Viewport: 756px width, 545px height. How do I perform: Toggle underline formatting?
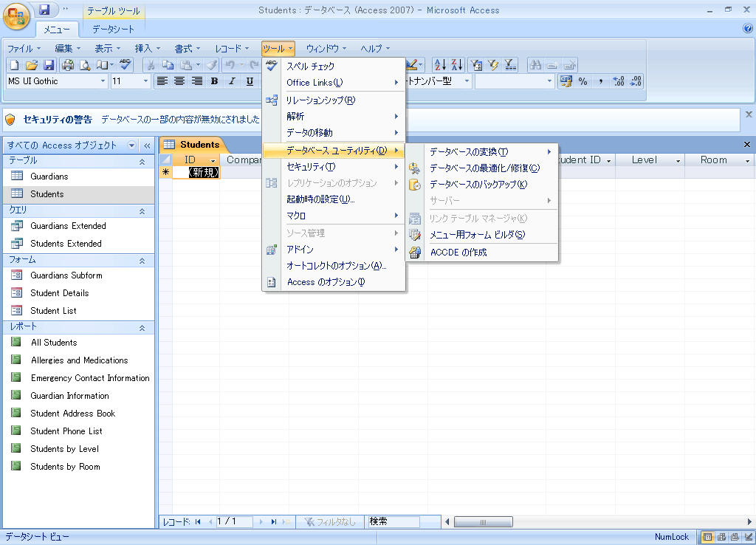click(250, 81)
